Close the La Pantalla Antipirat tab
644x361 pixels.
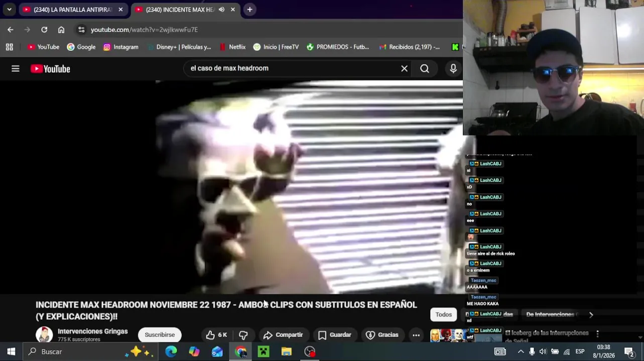point(120,10)
